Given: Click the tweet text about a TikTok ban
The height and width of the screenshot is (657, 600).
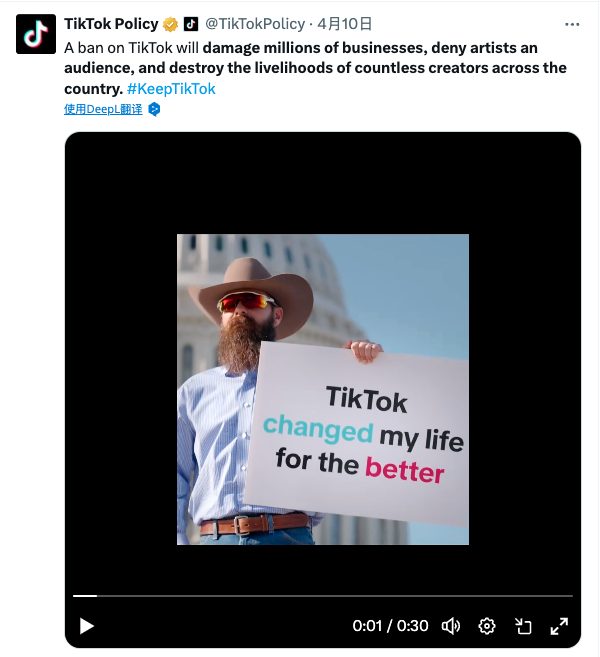Looking at the screenshot, I should click(x=315, y=68).
